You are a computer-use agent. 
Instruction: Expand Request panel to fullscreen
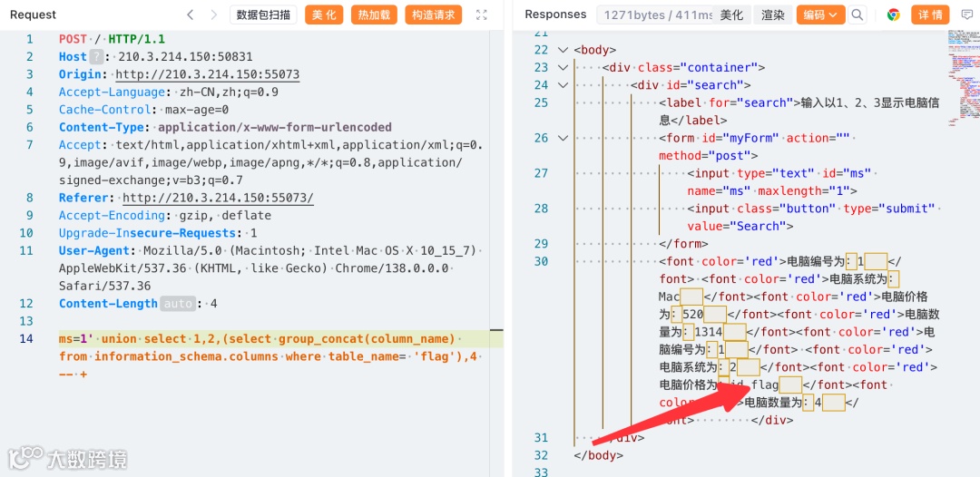point(481,15)
